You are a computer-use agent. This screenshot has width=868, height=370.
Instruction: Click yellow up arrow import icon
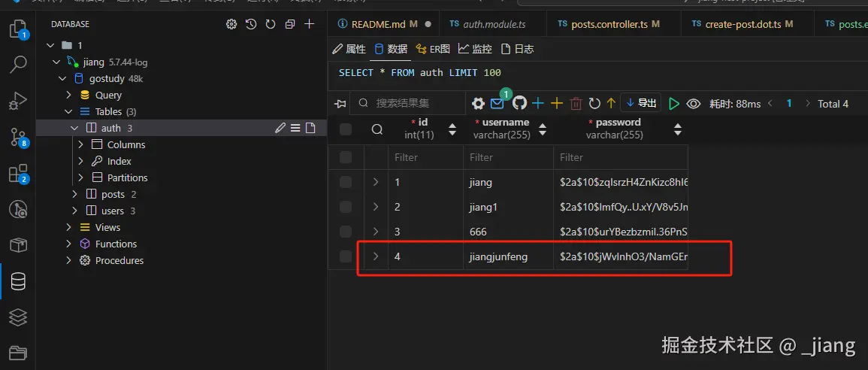click(x=611, y=104)
